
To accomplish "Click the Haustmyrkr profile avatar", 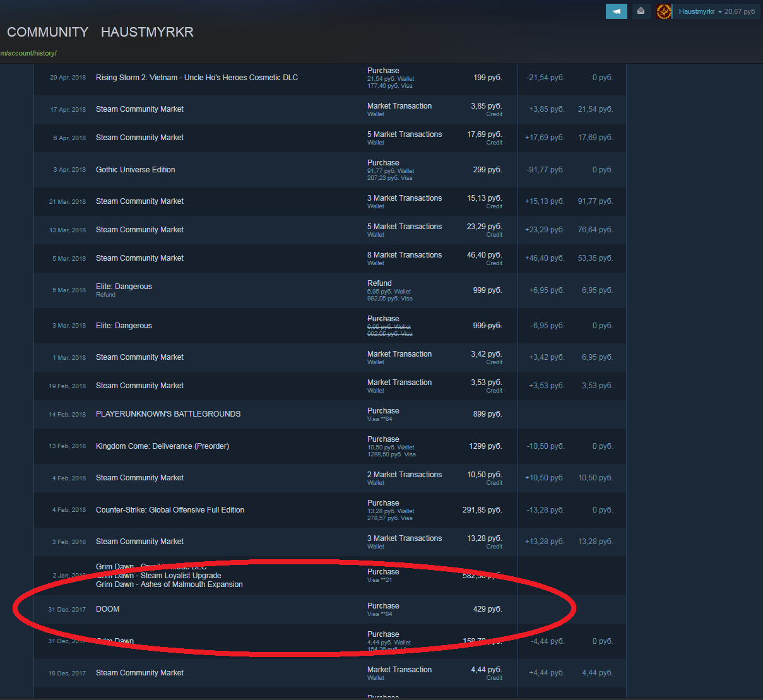I will click(x=663, y=11).
